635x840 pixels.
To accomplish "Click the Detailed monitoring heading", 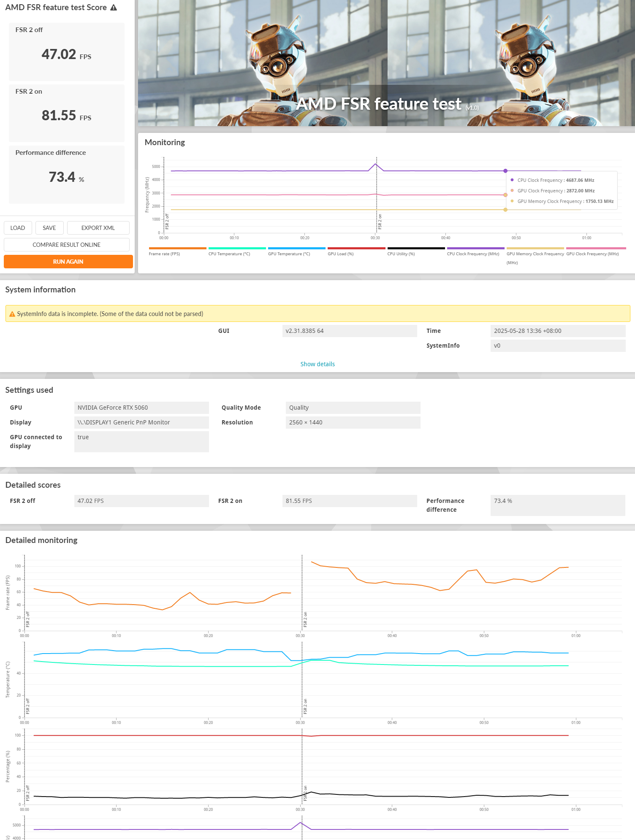I will [x=41, y=540].
